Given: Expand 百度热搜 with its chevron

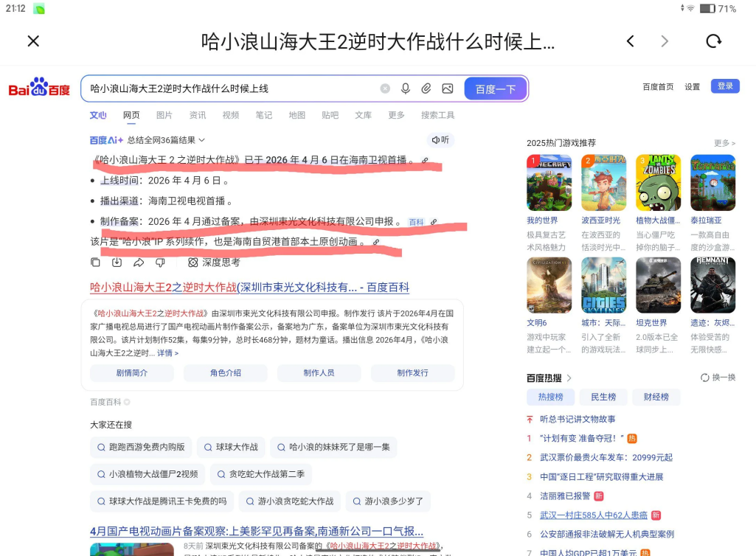Looking at the screenshot, I should 569,378.
